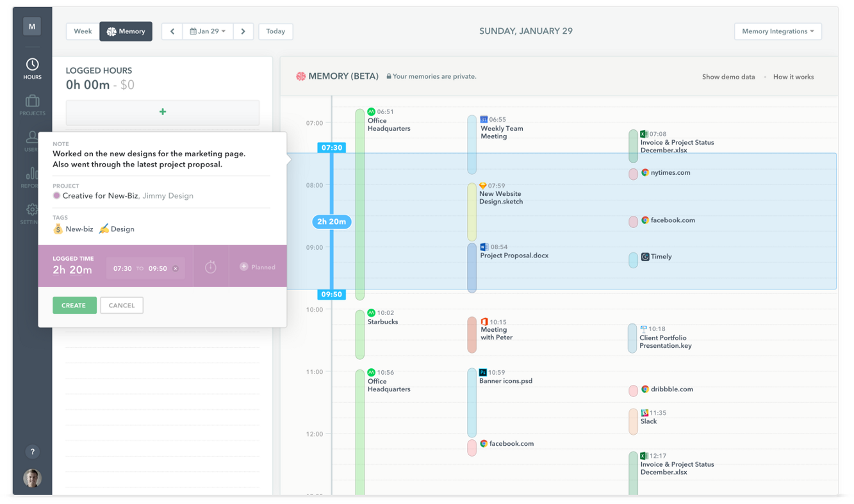854x504 pixels.
Task: Select the Slack app icon entry
Action: point(645,413)
